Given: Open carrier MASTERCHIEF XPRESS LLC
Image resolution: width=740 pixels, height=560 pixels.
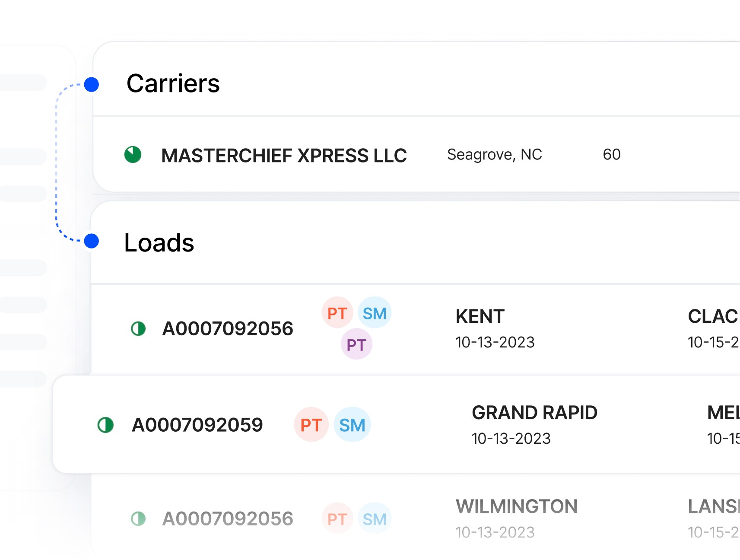Looking at the screenshot, I should [284, 155].
